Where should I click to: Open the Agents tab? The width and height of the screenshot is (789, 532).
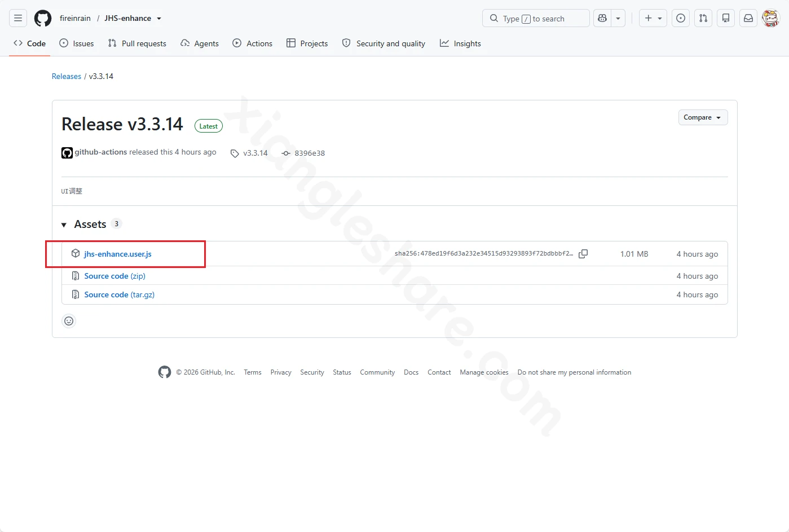[x=200, y=43]
